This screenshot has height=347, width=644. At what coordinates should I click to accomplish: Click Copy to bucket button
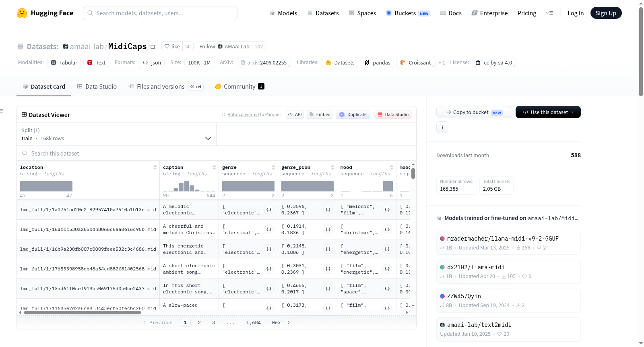click(x=474, y=112)
